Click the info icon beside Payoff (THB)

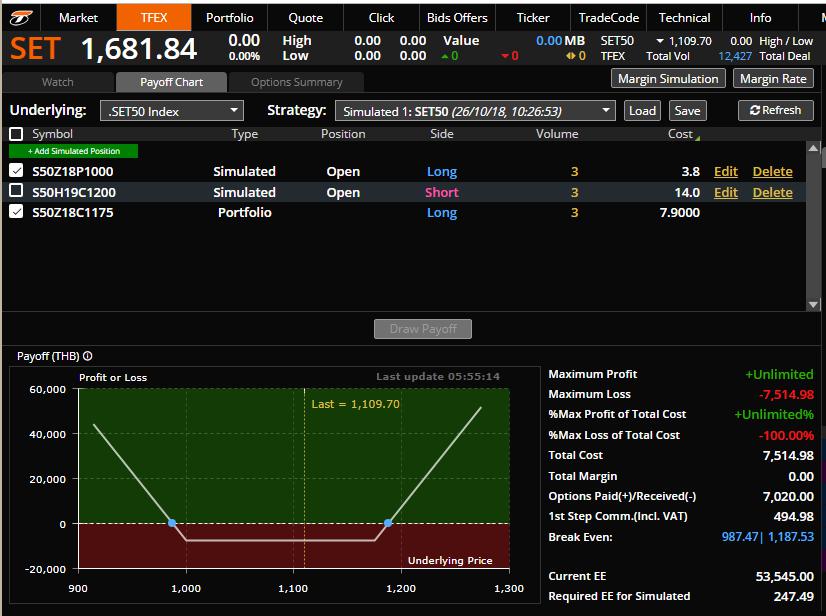pos(87,356)
